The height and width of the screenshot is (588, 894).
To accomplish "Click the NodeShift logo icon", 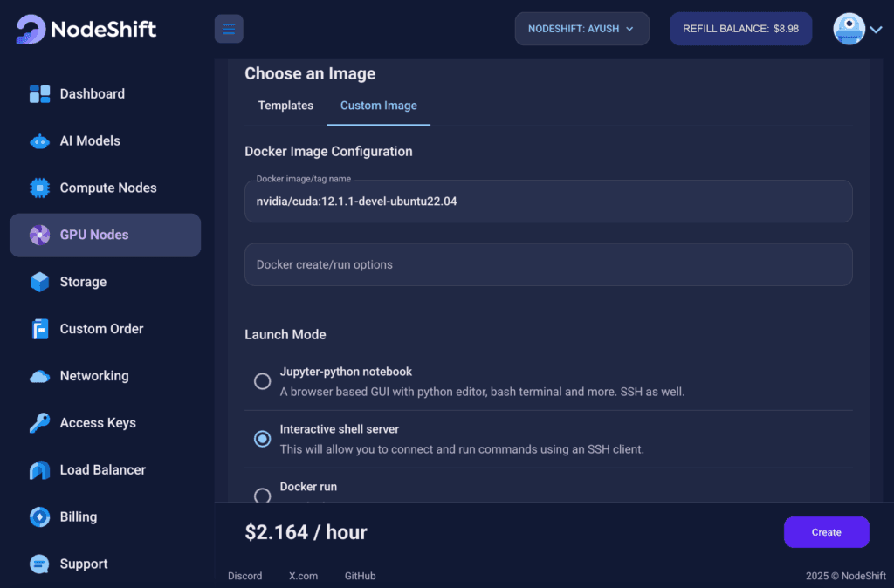I will (x=31, y=29).
